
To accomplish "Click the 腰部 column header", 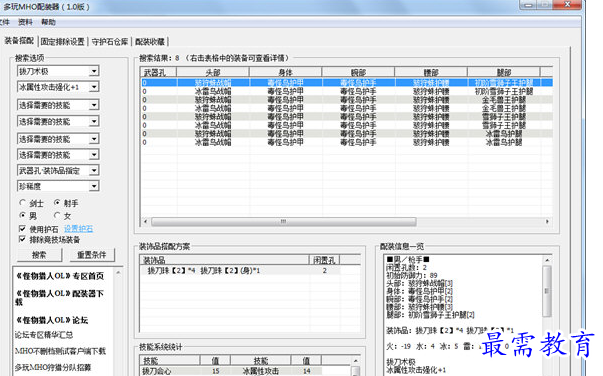I will [431, 72].
